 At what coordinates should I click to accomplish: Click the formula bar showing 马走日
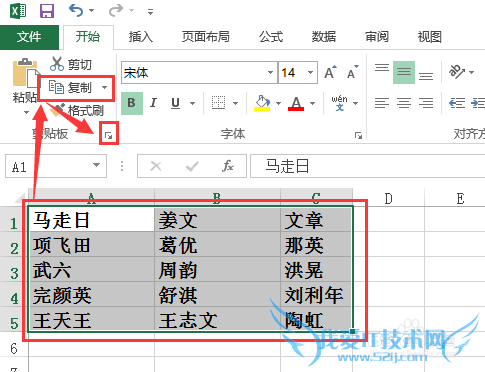368,166
